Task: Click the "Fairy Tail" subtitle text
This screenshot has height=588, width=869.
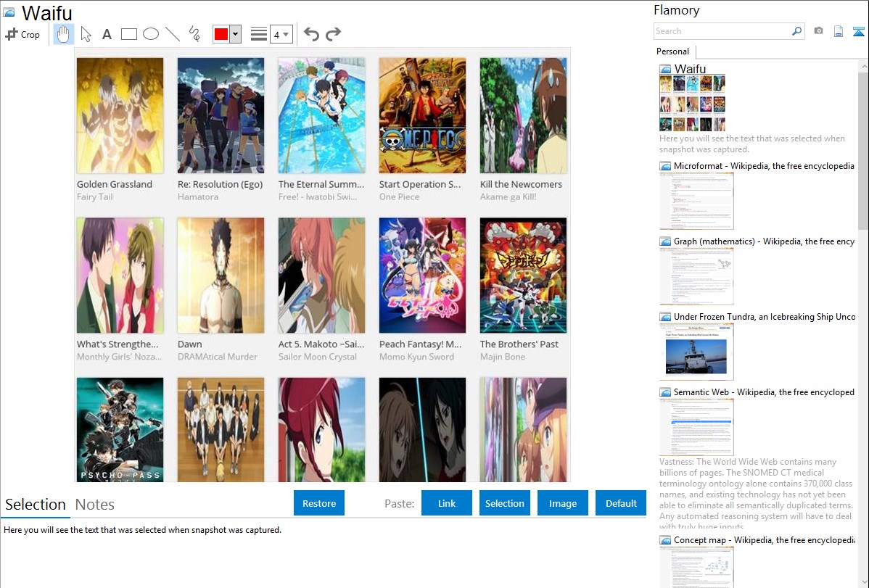Action: [95, 196]
